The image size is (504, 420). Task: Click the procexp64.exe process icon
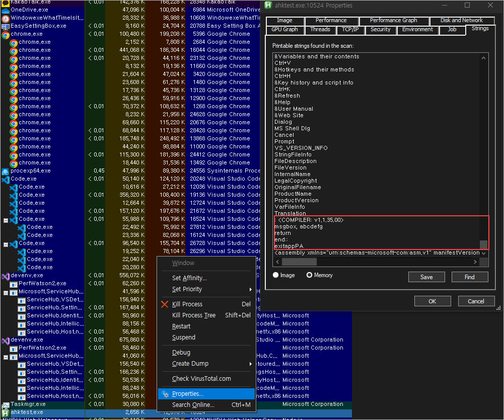(x=6, y=171)
